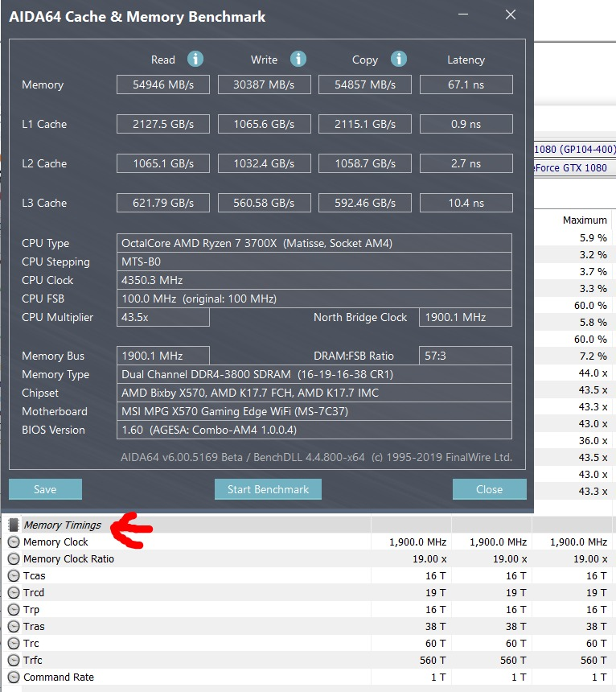616x692 pixels.
Task: Select Memory write value 30387 MB/s
Action: (264, 84)
